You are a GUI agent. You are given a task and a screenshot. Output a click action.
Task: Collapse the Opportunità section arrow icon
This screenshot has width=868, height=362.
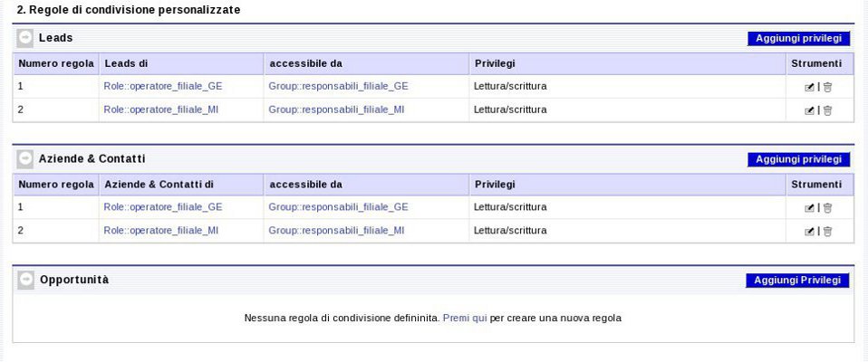pyautogui.click(x=25, y=281)
